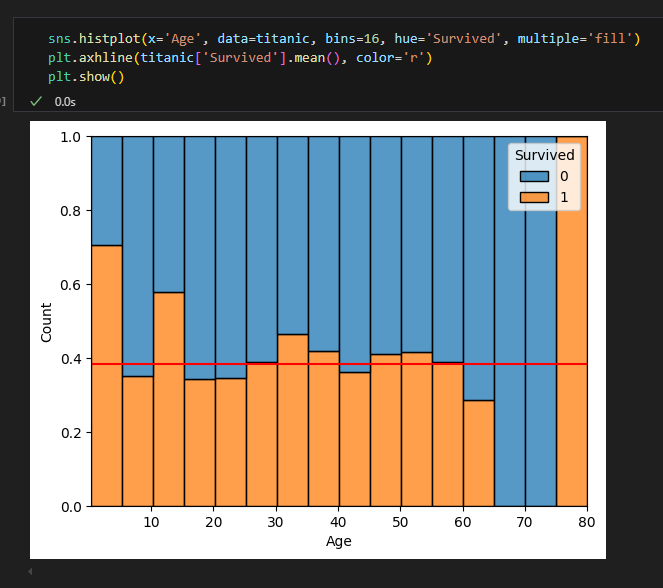
Task: Click the sns.histplot code line
Action: pyautogui.click(x=344, y=39)
